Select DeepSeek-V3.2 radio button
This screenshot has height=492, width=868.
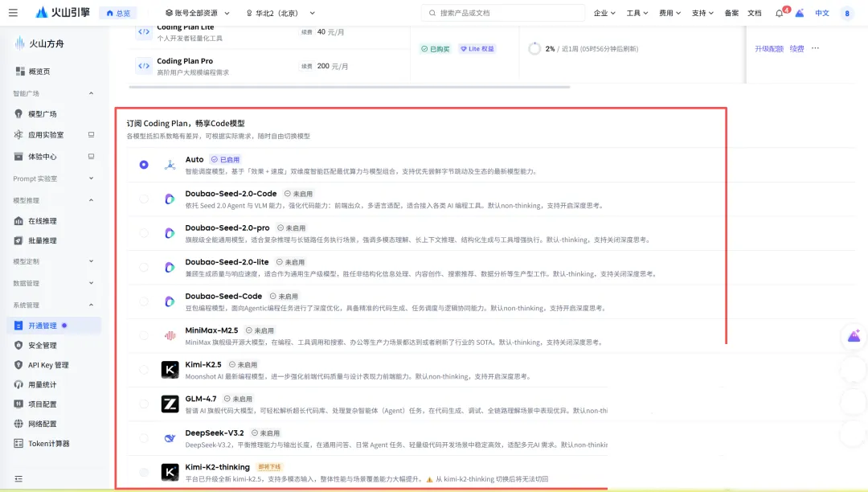coord(144,438)
